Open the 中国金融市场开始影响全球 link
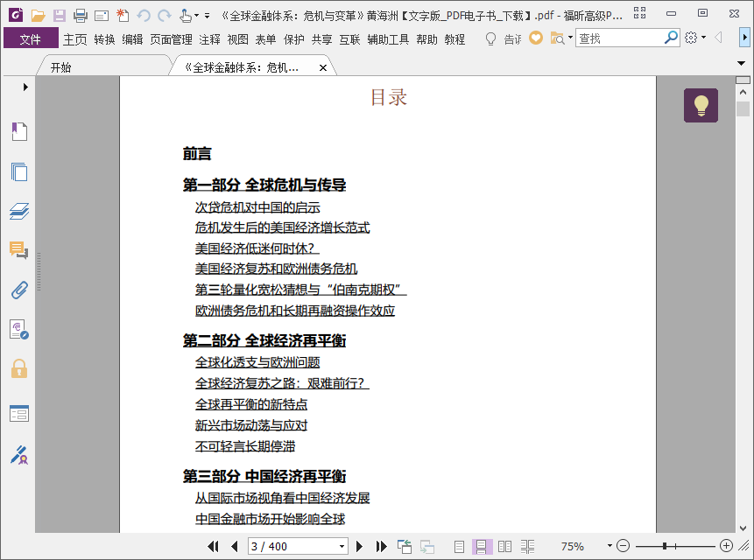This screenshot has height=560, width=754. [270, 519]
